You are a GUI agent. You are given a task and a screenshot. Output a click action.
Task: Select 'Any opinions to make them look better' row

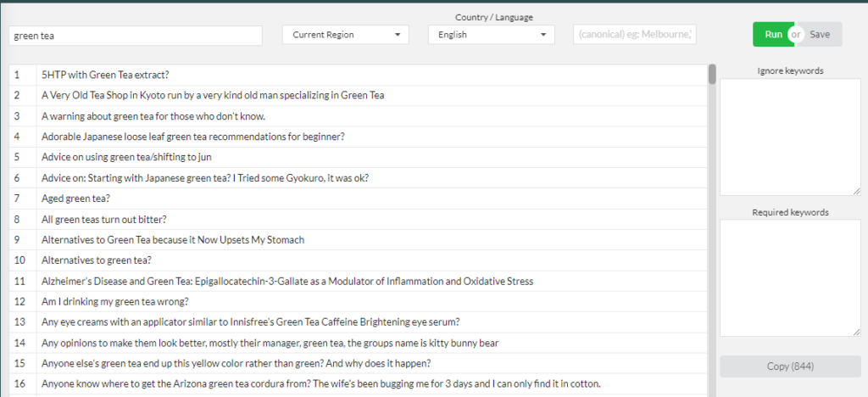point(359,344)
